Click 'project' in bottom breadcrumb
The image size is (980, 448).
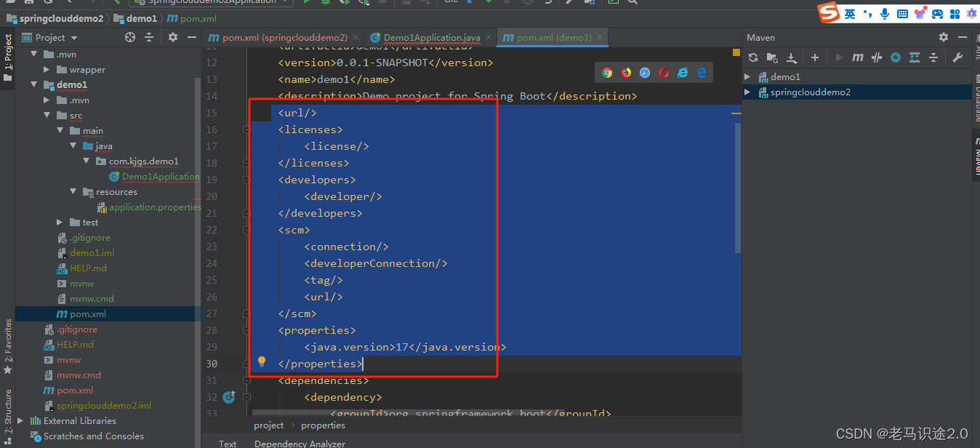[x=268, y=425]
